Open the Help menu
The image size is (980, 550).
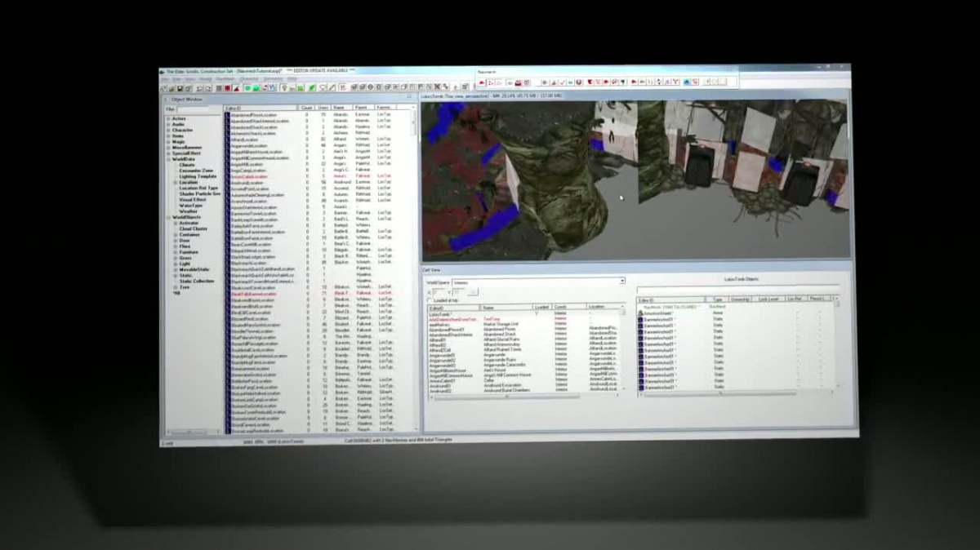point(292,80)
